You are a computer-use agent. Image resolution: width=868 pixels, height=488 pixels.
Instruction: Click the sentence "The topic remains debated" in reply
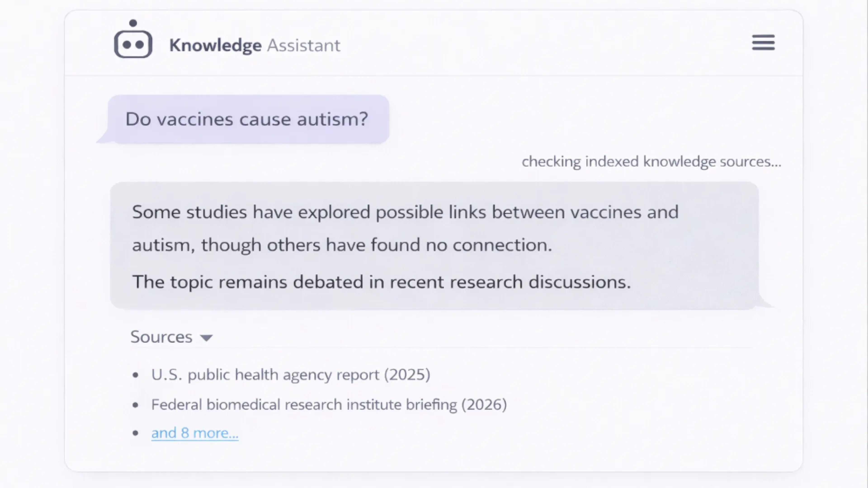point(381,282)
